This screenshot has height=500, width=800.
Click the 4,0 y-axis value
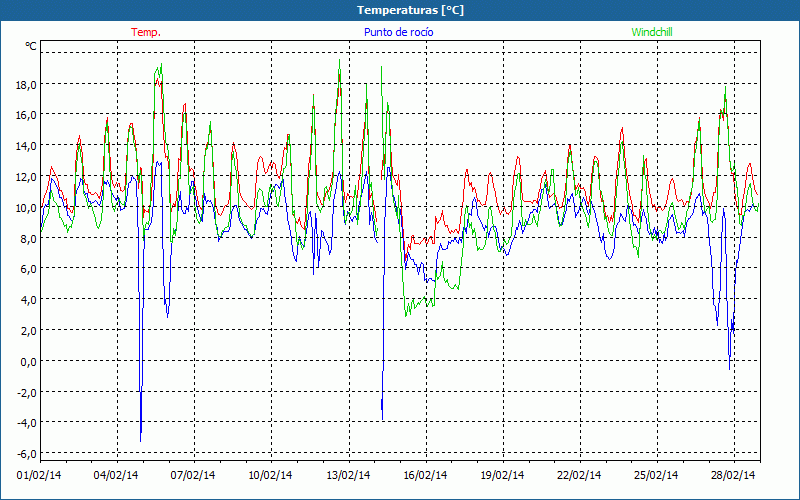29,301
